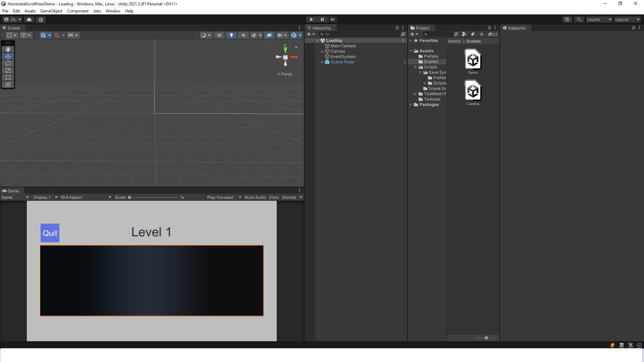Open the Layers dropdown
Image resolution: width=644 pixels, height=362 pixels.
(x=599, y=19)
